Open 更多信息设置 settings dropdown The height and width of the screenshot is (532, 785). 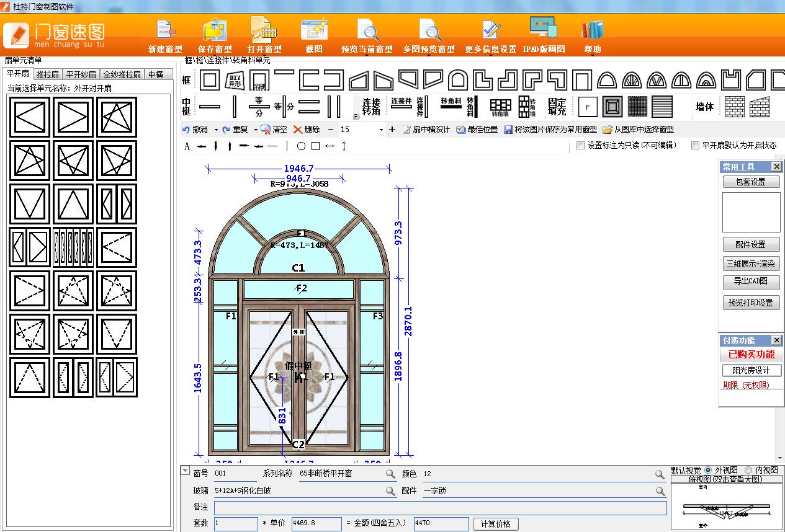490,56
